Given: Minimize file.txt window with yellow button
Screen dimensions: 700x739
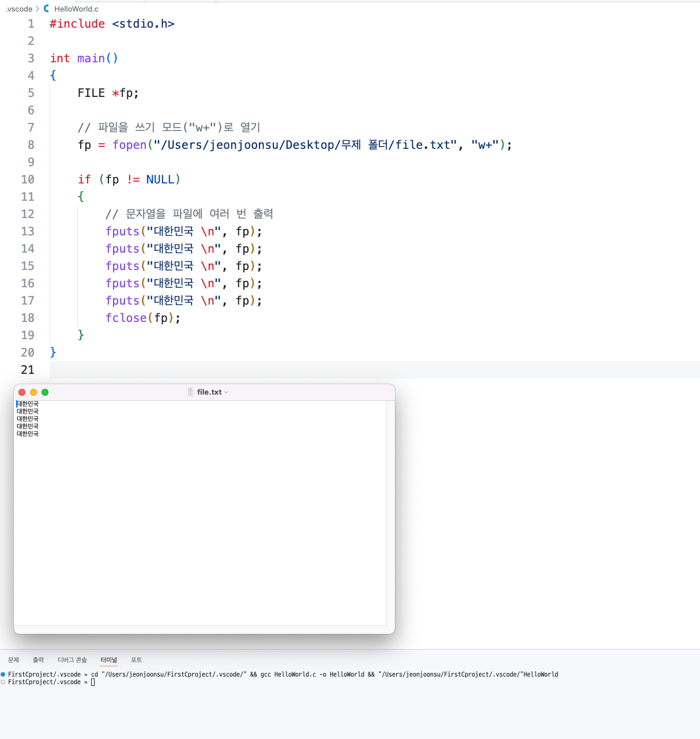Looking at the screenshot, I should pyautogui.click(x=33, y=392).
